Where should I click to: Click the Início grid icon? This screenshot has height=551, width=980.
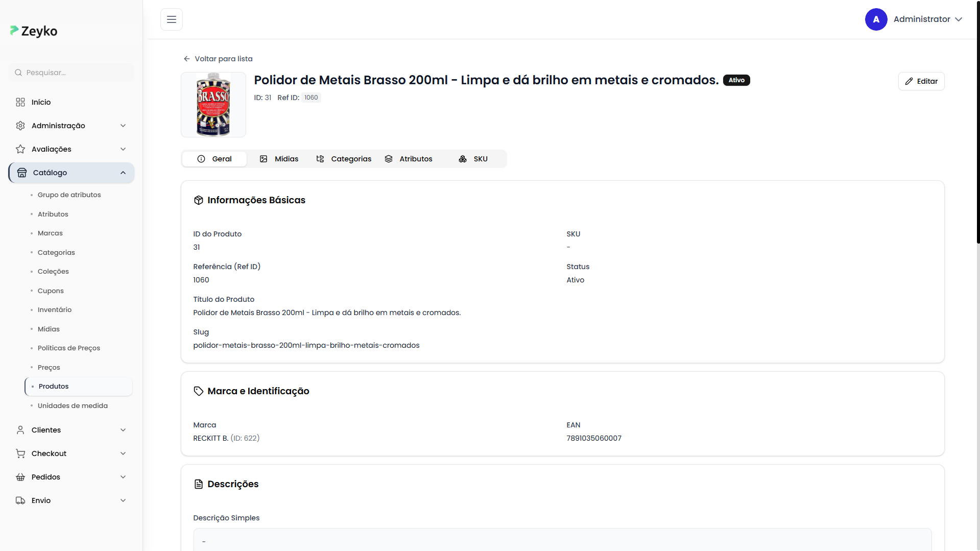(20, 102)
